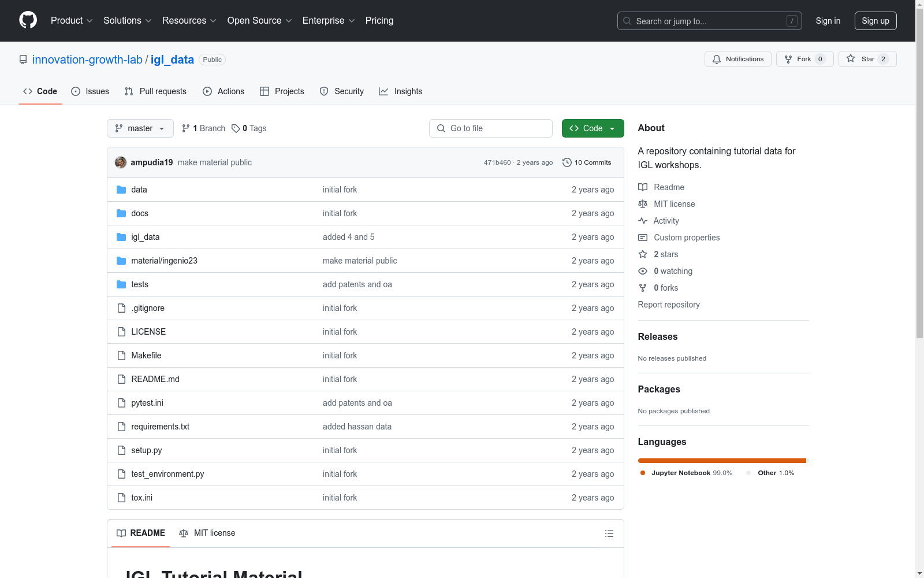Open the Pricing page link
Image resolution: width=924 pixels, height=578 pixels.
coord(379,21)
